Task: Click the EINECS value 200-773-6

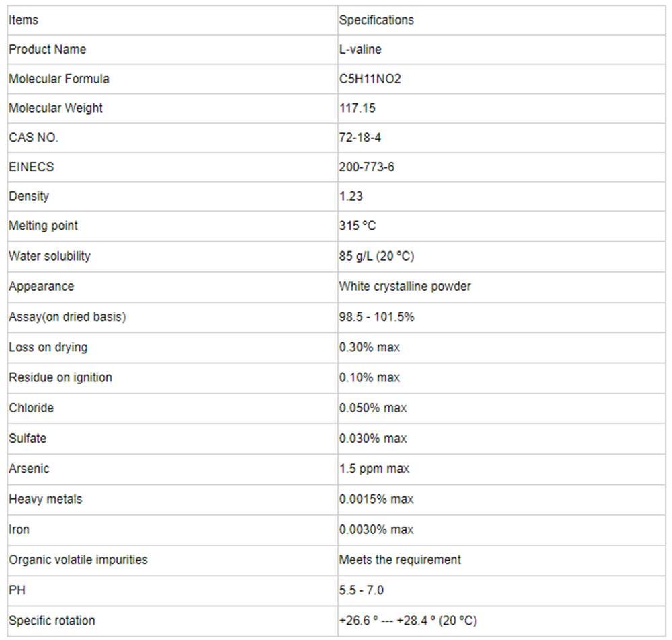Action: pyautogui.click(x=366, y=167)
